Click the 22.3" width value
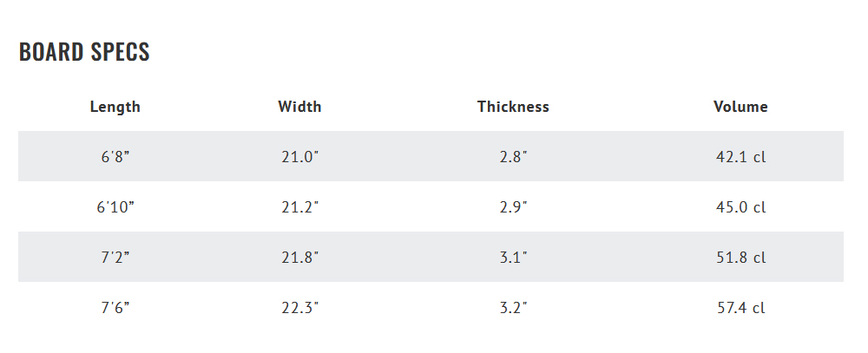The image size is (868, 353). coord(300,308)
